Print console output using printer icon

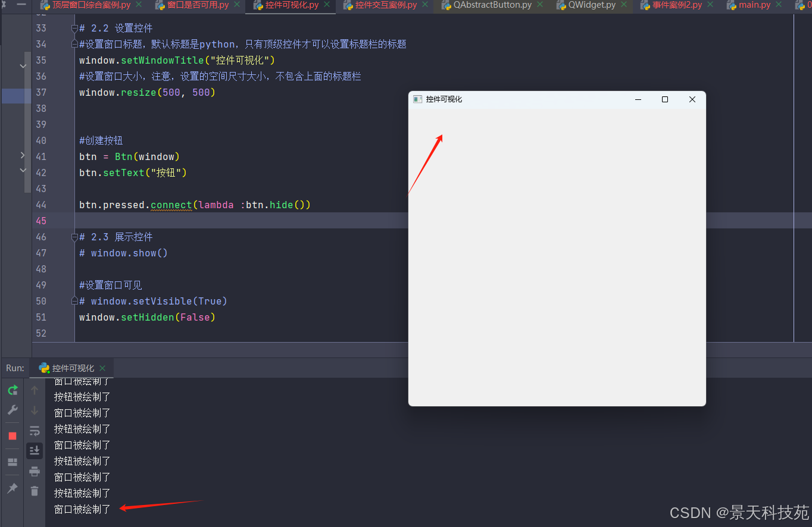(35, 471)
